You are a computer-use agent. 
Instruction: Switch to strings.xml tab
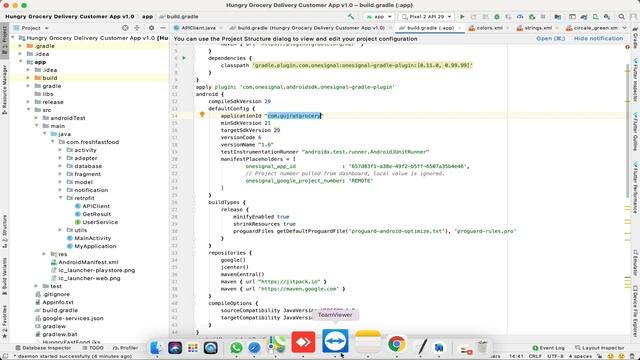[538, 28]
